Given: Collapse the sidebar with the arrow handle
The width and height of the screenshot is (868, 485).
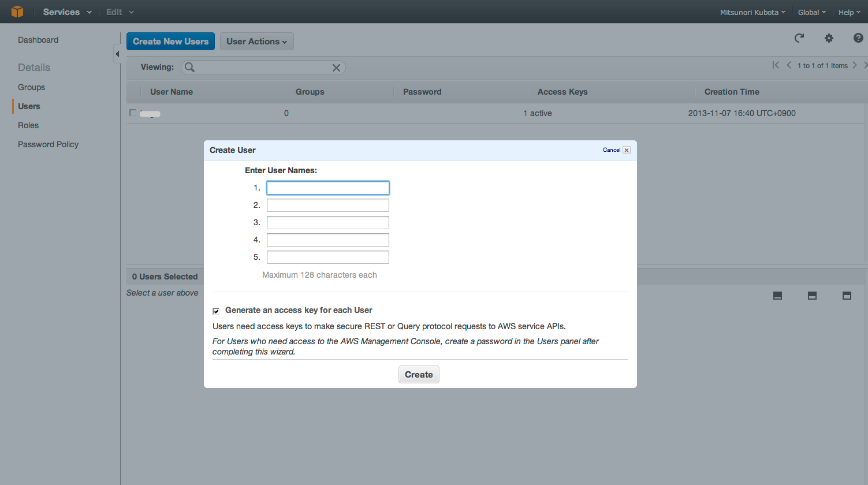Looking at the screenshot, I should coord(117,54).
